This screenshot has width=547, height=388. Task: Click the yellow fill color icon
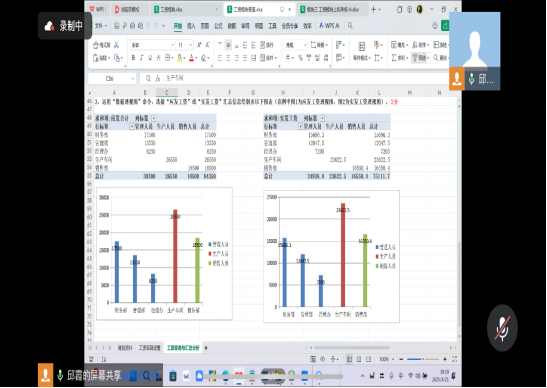(179, 58)
